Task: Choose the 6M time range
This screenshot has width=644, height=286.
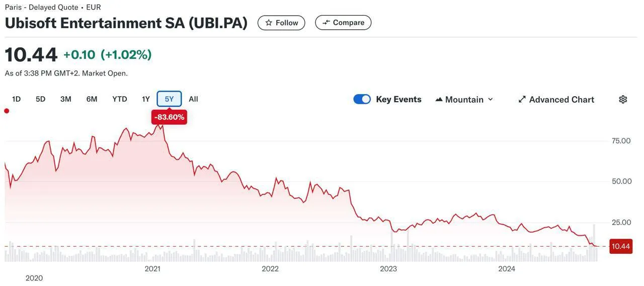Action: tap(92, 99)
